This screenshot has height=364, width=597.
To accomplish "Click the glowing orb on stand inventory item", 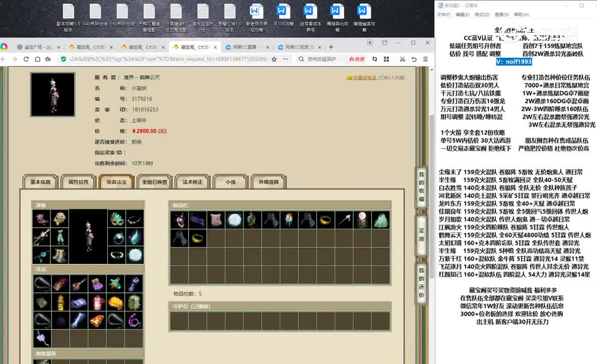I will [362, 220].
